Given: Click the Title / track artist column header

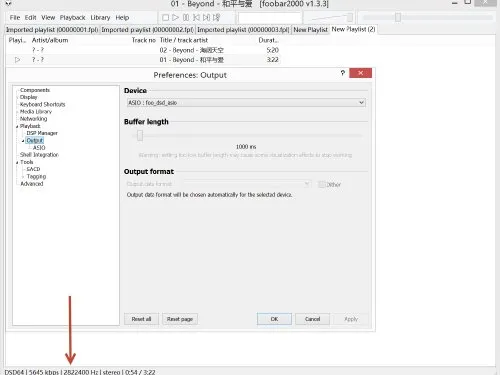Looking at the screenshot, I should coord(184,40).
